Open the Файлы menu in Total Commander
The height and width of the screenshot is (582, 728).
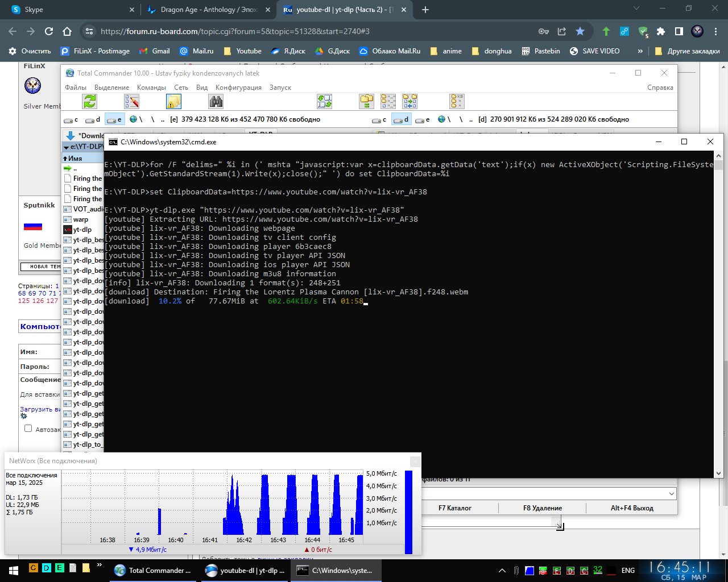pyautogui.click(x=76, y=88)
